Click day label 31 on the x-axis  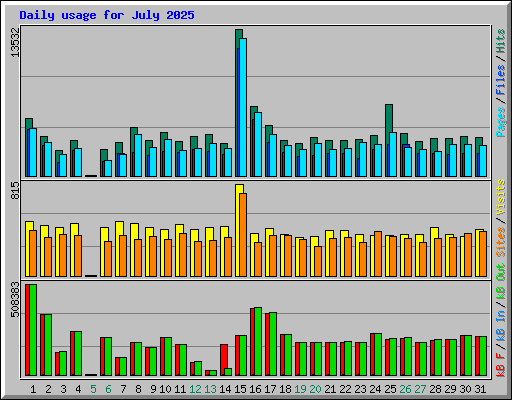pyautogui.click(x=480, y=389)
